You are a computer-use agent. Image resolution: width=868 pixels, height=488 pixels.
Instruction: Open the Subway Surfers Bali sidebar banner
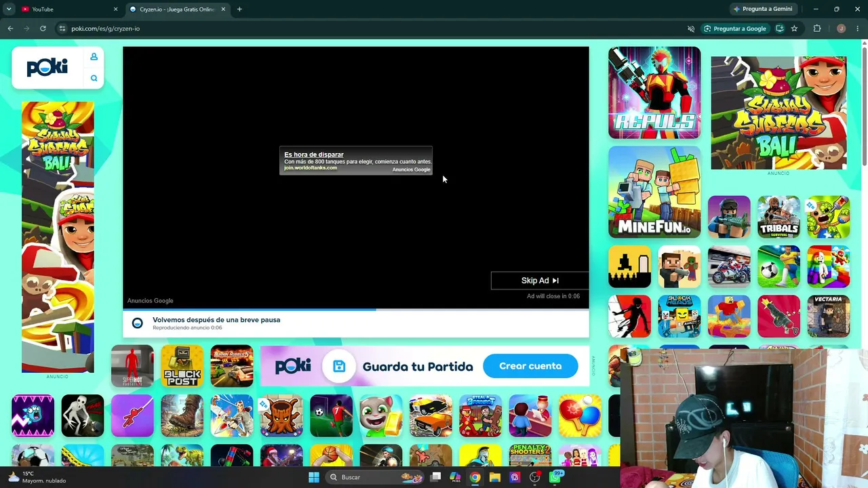(58, 237)
